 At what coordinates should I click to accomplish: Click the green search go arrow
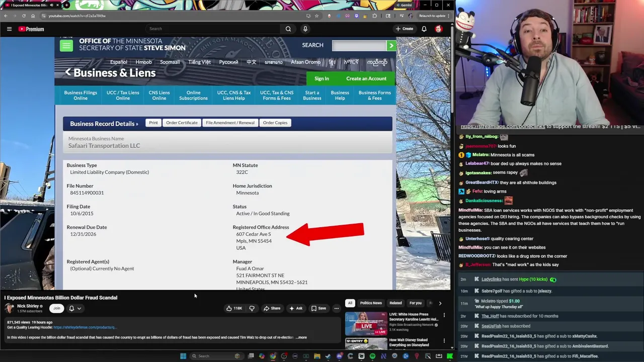coord(391,46)
